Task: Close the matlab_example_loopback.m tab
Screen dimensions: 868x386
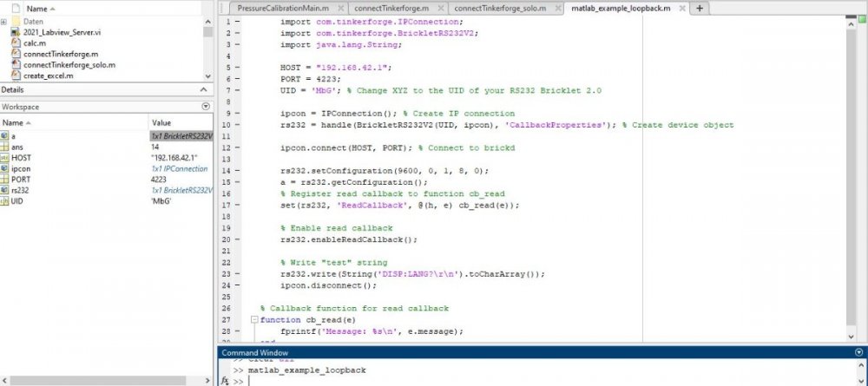Action: (680, 9)
